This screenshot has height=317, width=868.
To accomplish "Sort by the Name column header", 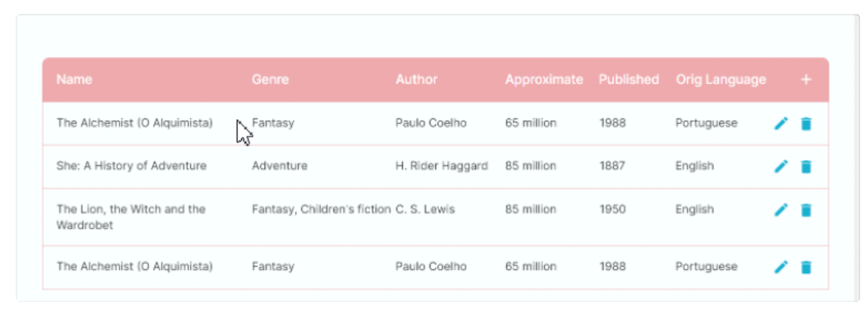I will click(x=74, y=80).
